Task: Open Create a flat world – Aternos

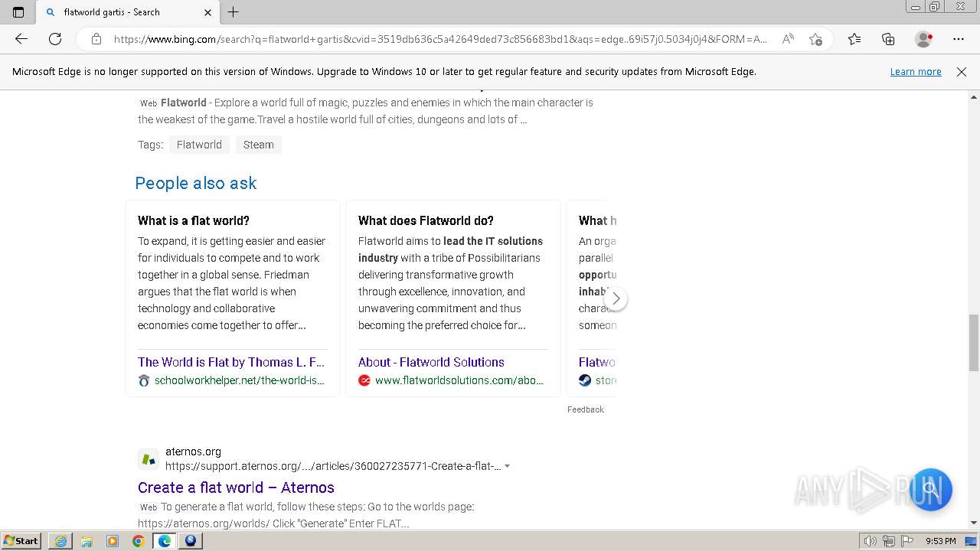Action: (236, 487)
